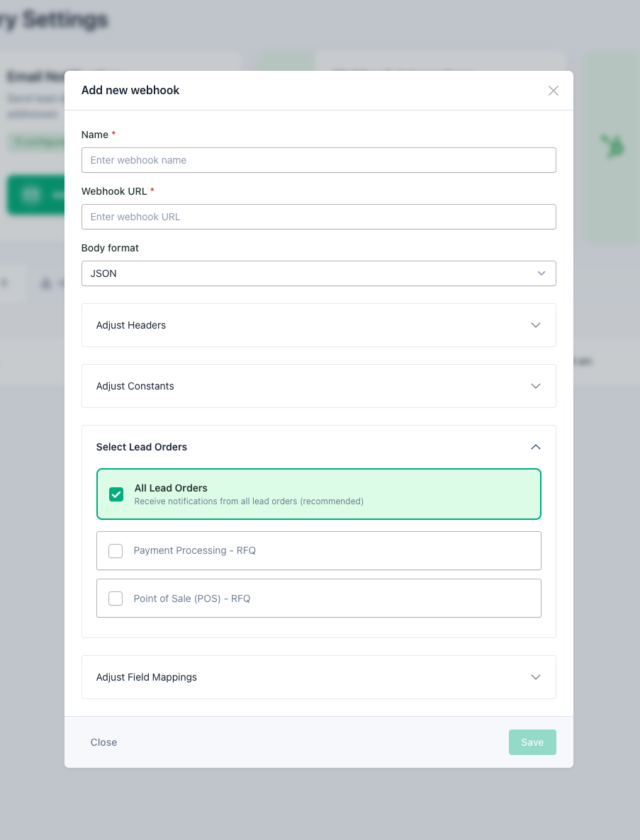The image size is (640, 840).
Task: Select the Payment Processing - RFQ card
Action: [x=318, y=550]
